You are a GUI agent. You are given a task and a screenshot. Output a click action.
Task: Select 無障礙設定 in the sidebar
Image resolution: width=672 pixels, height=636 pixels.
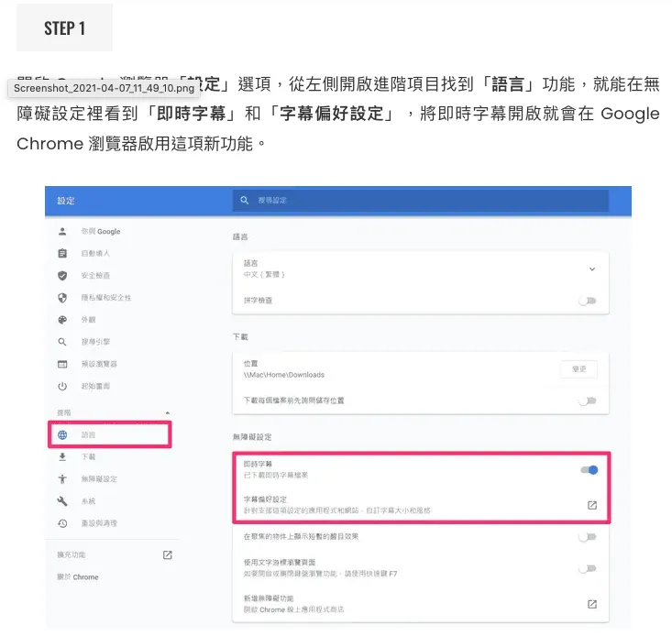[x=99, y=478]
